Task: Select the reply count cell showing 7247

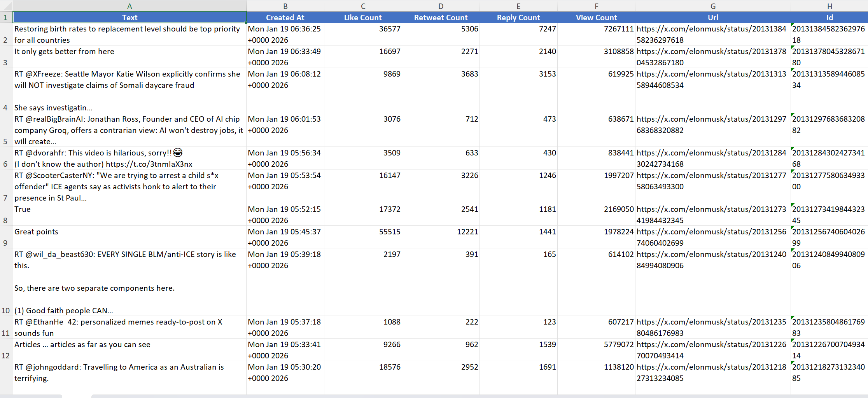Action: coord(518,34)
